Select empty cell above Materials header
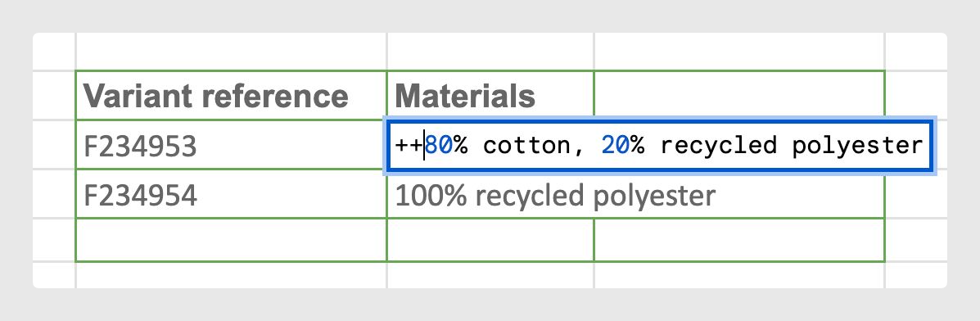This screenshot has width=980, height=321. pyautogui.click(x=490, y=52)
